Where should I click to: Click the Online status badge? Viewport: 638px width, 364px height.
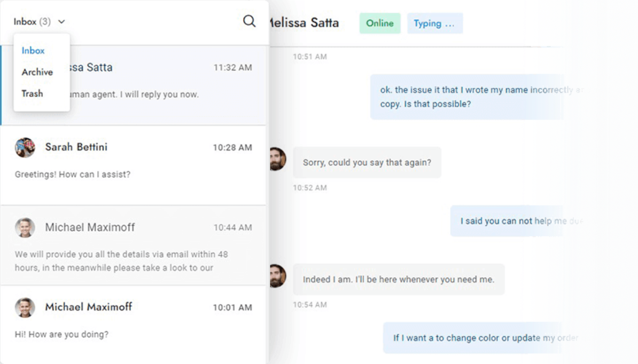tap(379, 23)
